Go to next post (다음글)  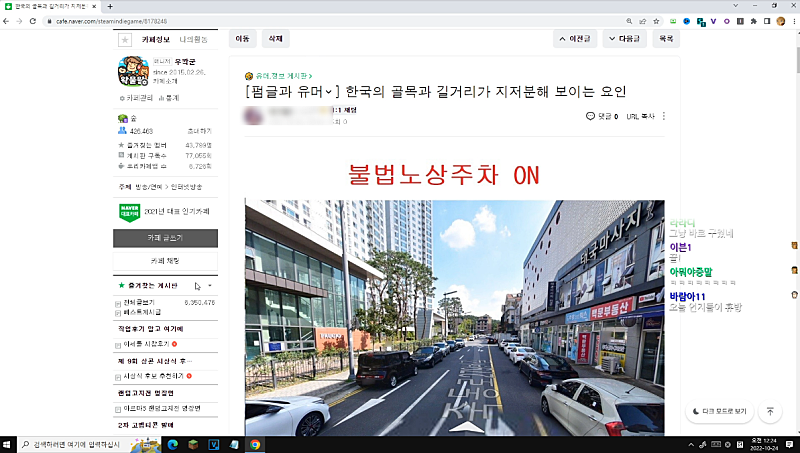[x=625, y=39]
